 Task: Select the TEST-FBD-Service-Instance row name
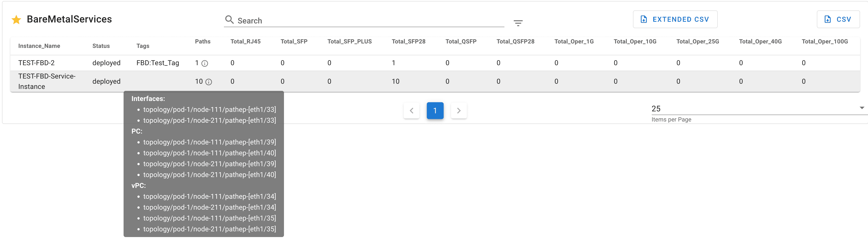(47, 81)
